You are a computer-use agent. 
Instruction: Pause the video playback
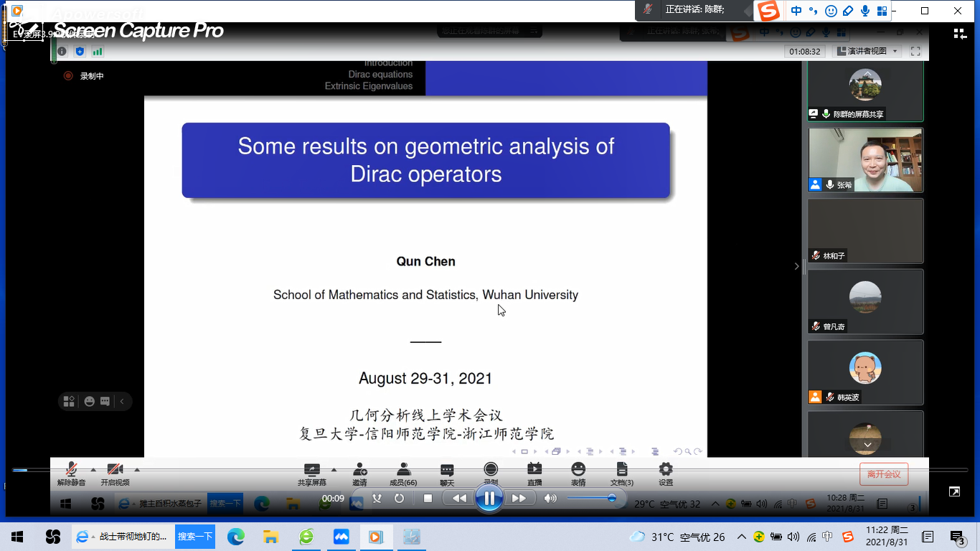[489, 498]
